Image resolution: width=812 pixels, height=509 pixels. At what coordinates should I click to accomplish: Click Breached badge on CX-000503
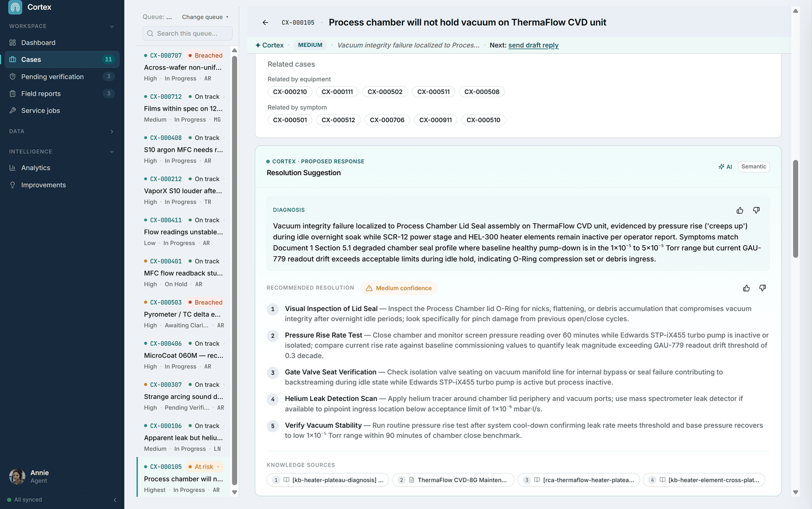205,302
